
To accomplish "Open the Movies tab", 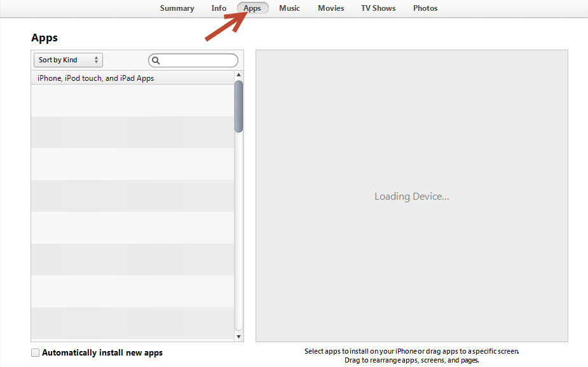I will [x=331, y=8].
